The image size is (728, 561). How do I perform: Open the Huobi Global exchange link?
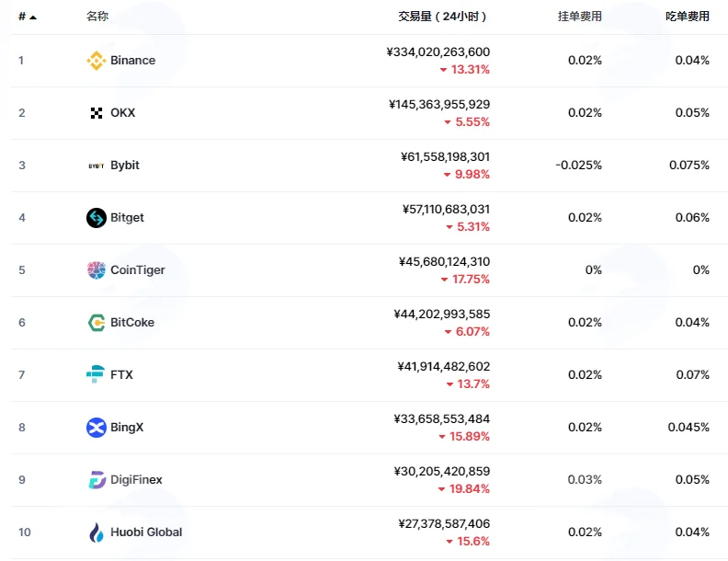coord(146,532)
